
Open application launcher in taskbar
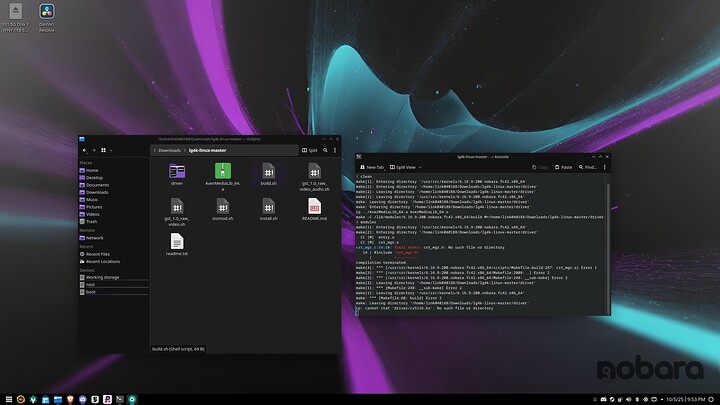(x=9, y=399)
